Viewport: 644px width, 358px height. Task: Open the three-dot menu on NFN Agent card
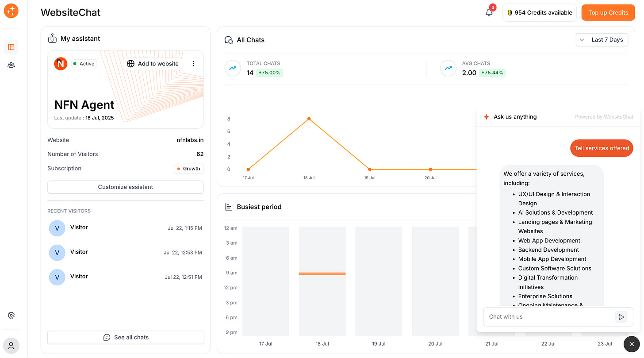pos(193,64)
